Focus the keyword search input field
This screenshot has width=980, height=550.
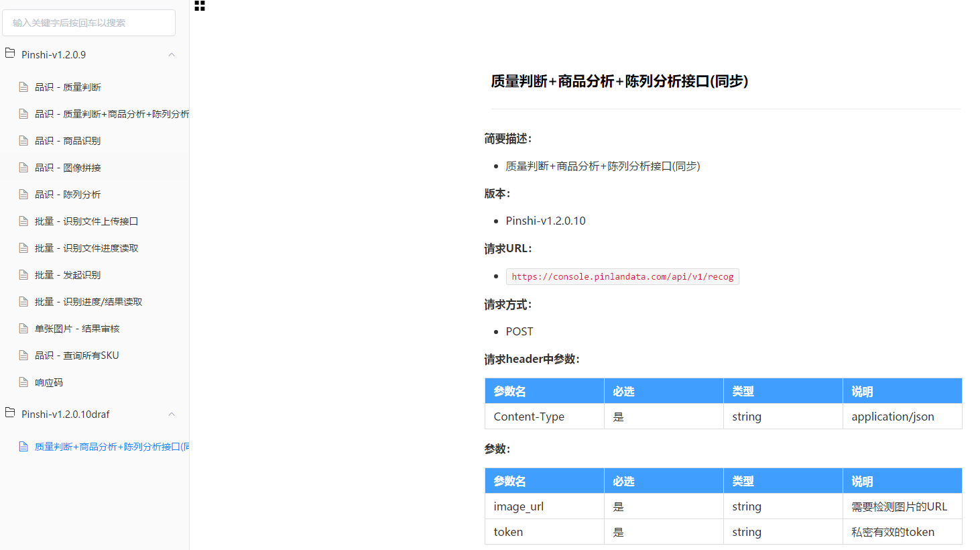pos(88,23)
